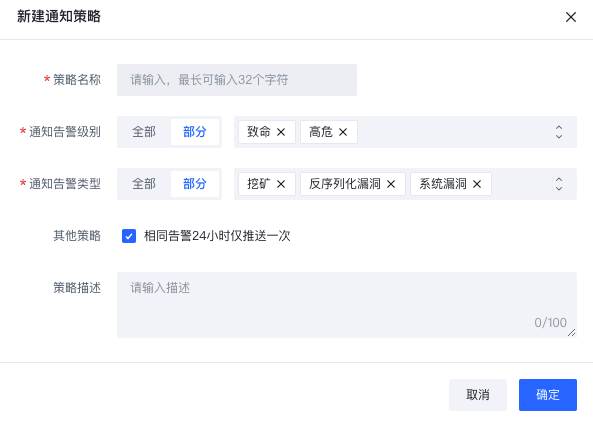Select 全部 for 通知告警类型
This screenshot has height=423, width=593.
click(x=144, y=184)
